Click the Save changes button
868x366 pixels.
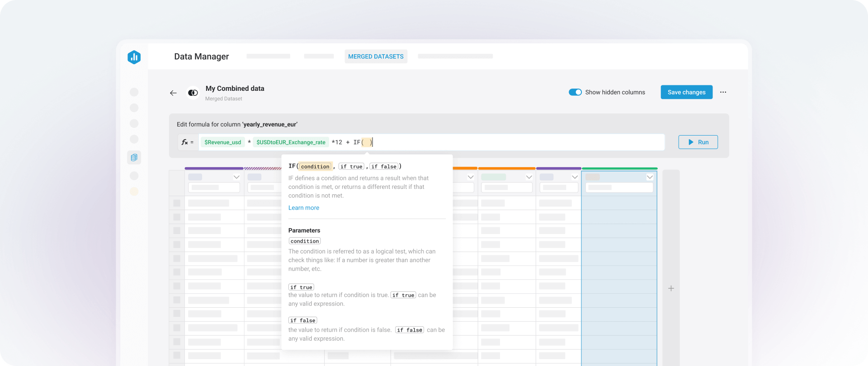point(686,92)
